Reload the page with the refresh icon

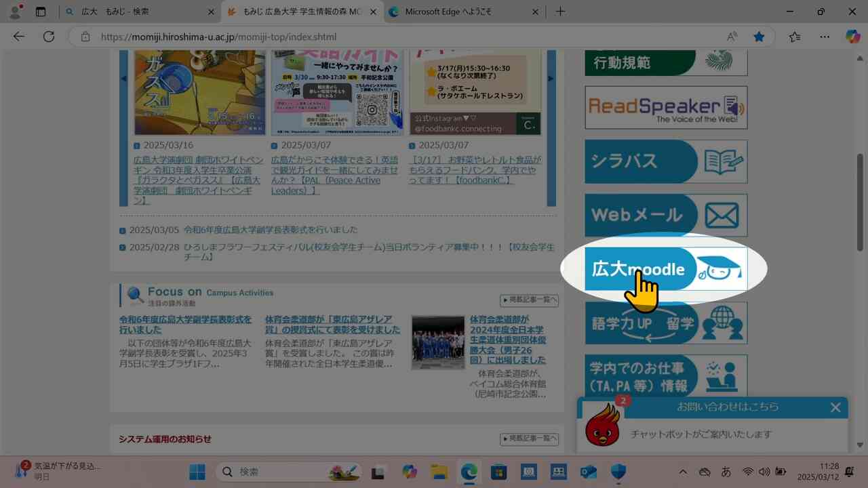coord(48,37)
